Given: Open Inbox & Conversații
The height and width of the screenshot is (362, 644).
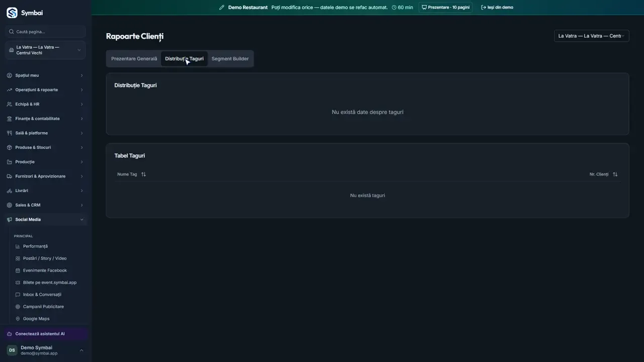Looking at the screenshot, I should pos(42,295).
